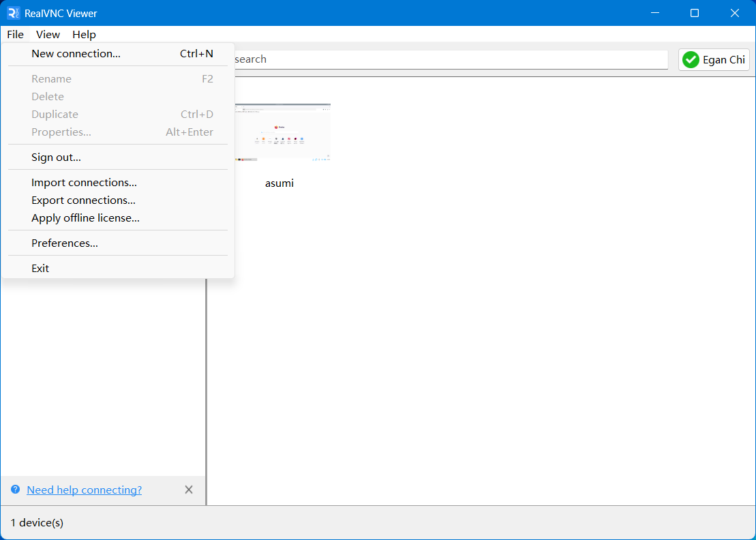Screen dimensions: 756x540
Task: Choose New connection... from the File menu
Action: pyautogui.click(x=76, y=54)
